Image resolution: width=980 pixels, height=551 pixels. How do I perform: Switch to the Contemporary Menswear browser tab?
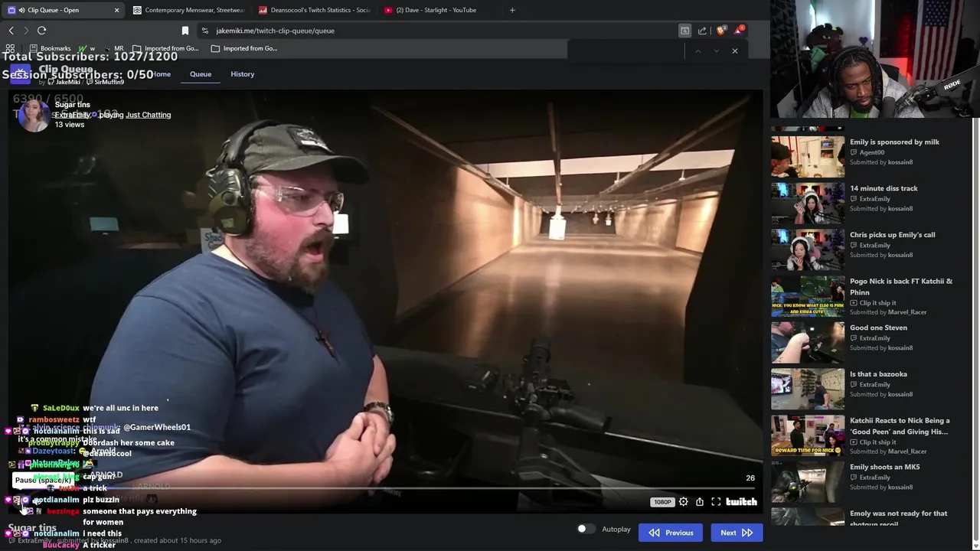188,10
